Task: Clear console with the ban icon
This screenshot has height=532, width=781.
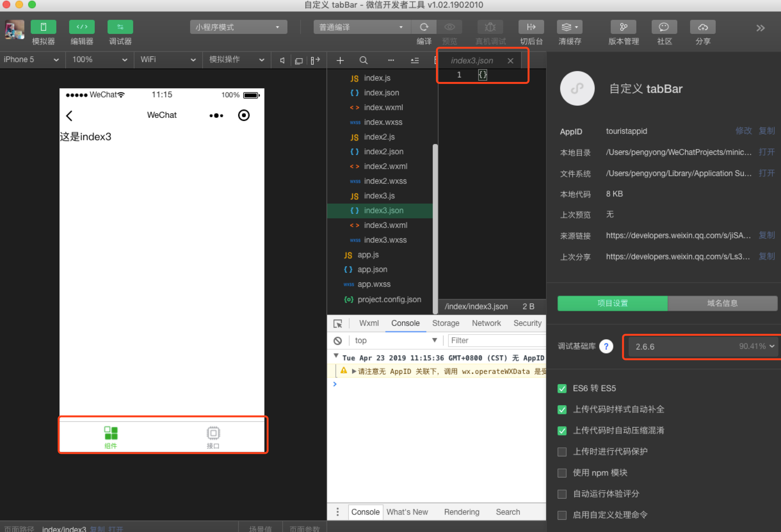Action: pos(338,341)
